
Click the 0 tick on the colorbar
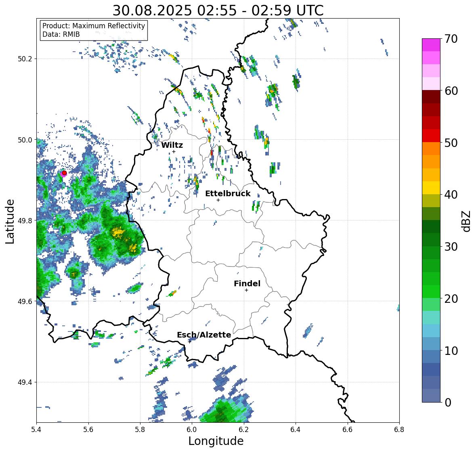(x=448, y=403)
